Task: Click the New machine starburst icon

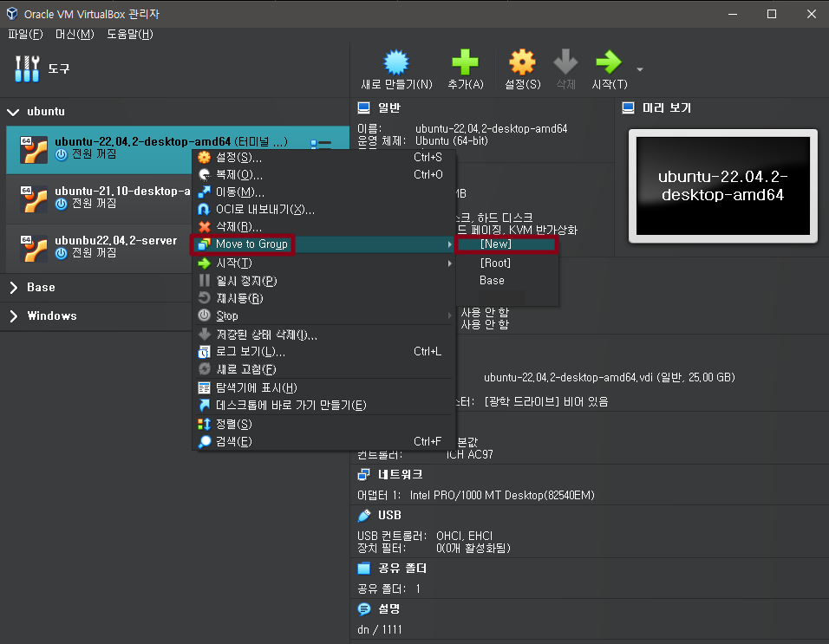Action: 396,62
